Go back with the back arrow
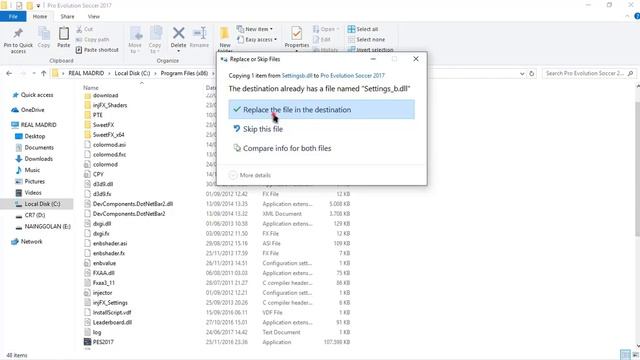Viewport: 640px width, 360px height. pyautogui.click(x=9, y=73)
